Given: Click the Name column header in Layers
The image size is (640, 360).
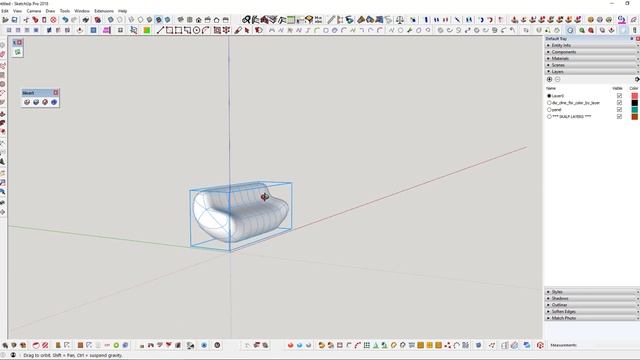Looking at the screenshot, I should point(551,88).
